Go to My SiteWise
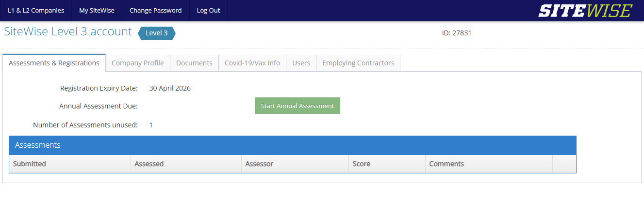Viewport: 644px width, 217px height. point(97,11)
